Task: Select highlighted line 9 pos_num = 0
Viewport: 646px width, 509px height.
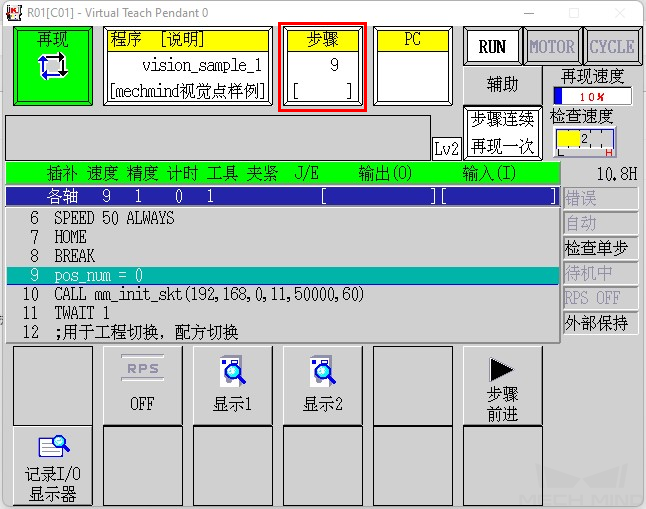Action: tap(283, 275)
